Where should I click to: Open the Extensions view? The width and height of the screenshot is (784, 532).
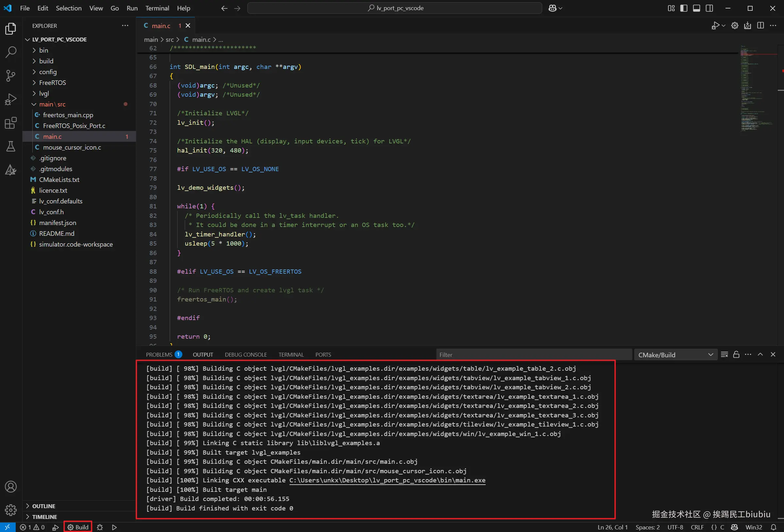tap(11, 123)
